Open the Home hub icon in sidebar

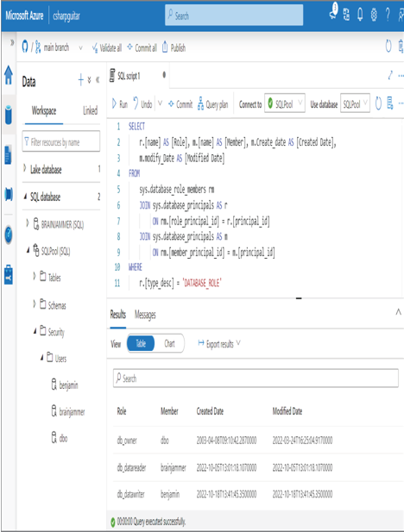[x=9, y=75]
